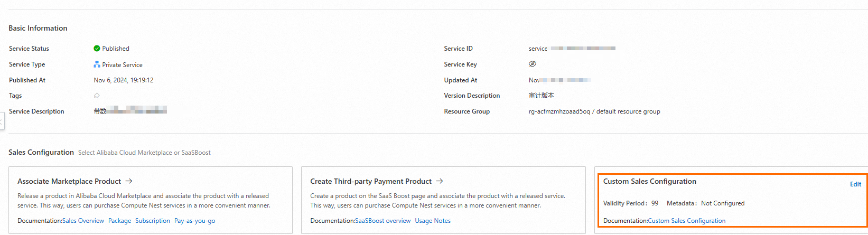Edit tags using the tag icon
Screen dimensions: 868x235
coord(97,96)
